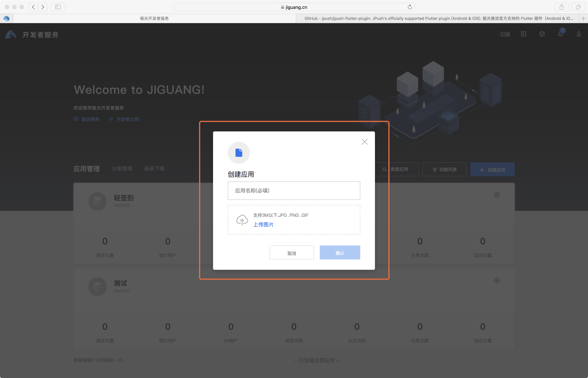Click the document list icon in header
This screenshot has height=378, width=588.
tap(523, 34)
